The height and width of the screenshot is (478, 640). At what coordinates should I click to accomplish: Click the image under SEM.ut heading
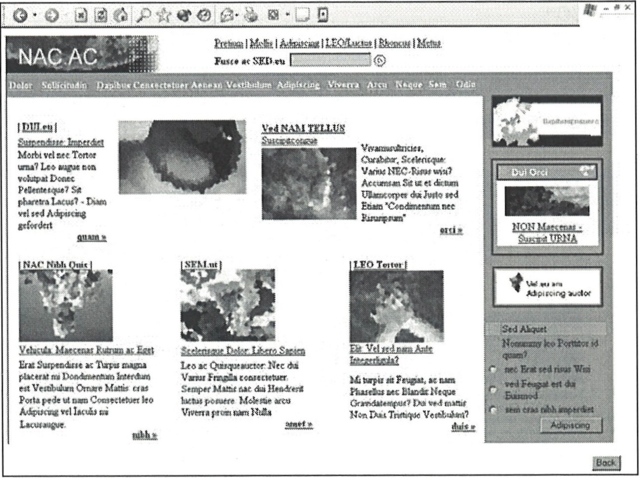point(228,305)
